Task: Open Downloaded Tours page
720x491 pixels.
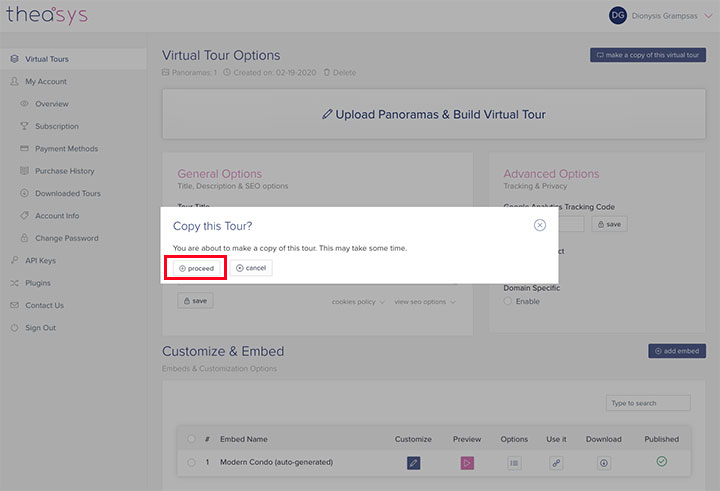Action: click(x=68, y=193)
